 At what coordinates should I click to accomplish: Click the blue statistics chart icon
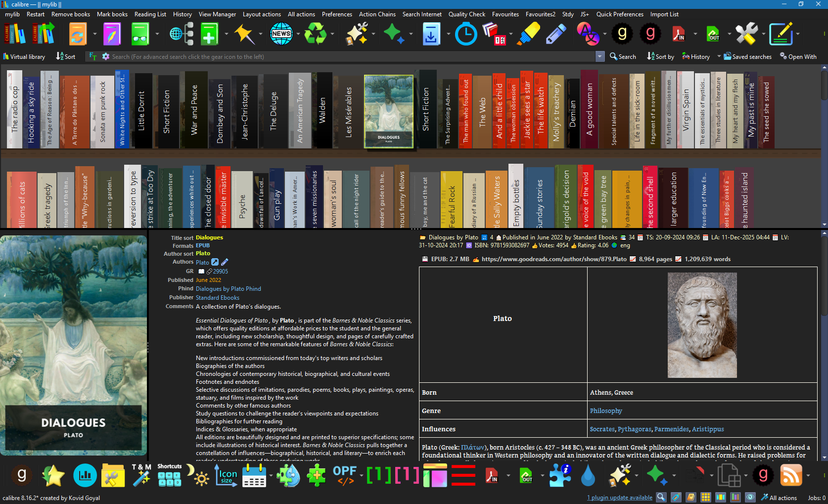pyautogui.click(x=85, y=475)
